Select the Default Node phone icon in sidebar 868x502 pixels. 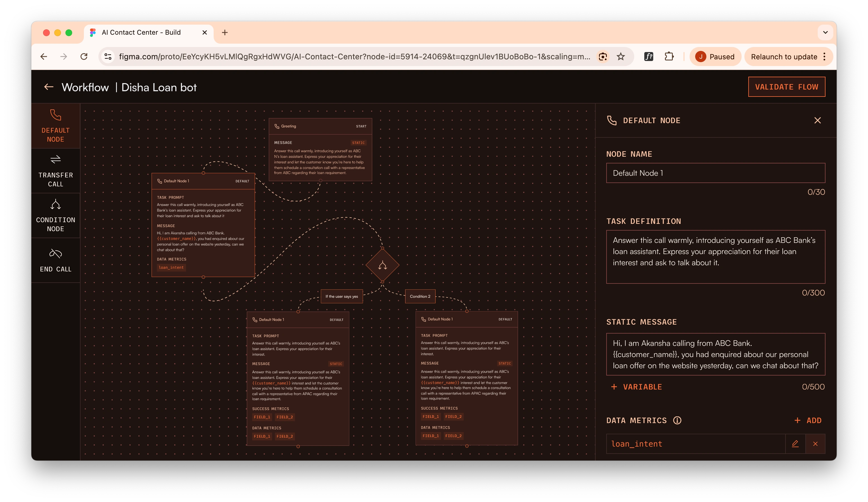point(55,116)
